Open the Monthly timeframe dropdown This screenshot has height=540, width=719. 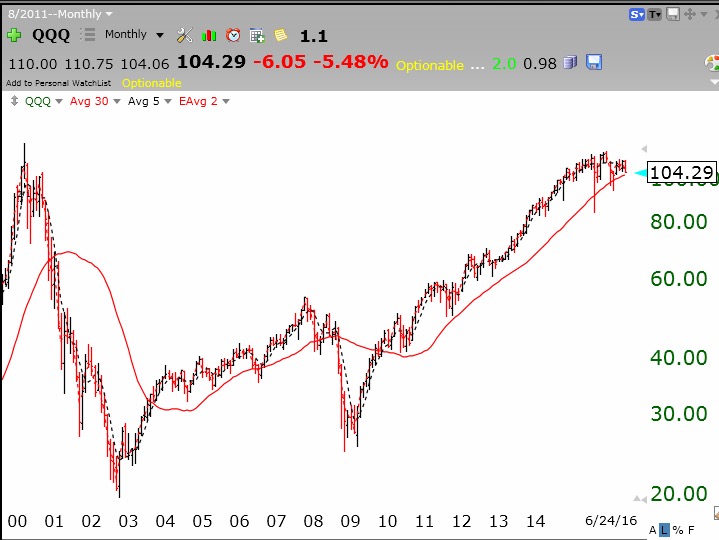click(x=160, y=35)
